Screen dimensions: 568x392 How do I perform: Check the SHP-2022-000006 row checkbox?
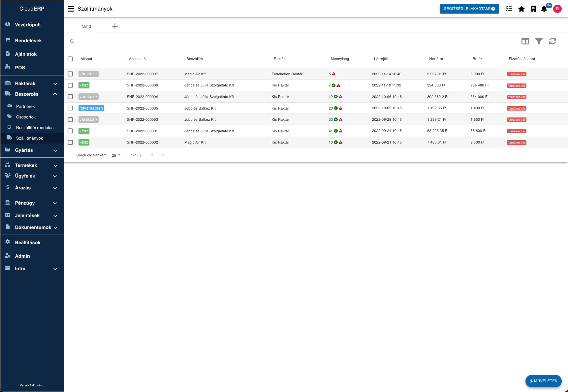70,85
